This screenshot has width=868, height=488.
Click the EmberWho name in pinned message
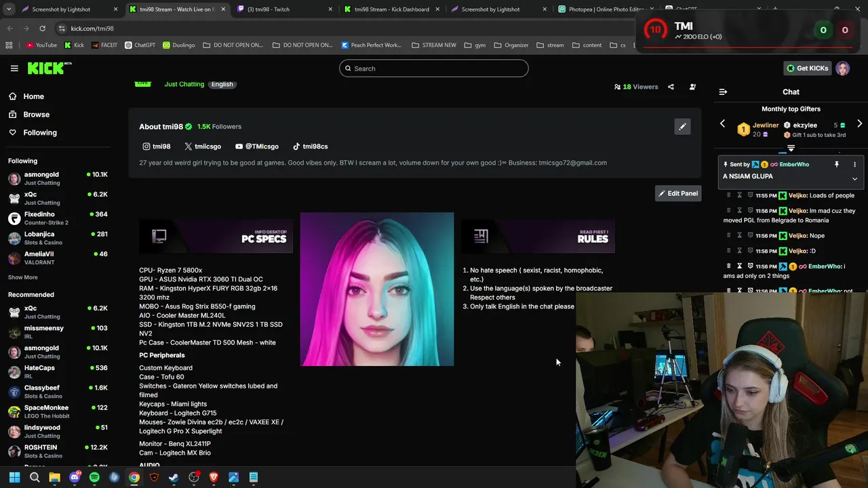click(794, 165)
